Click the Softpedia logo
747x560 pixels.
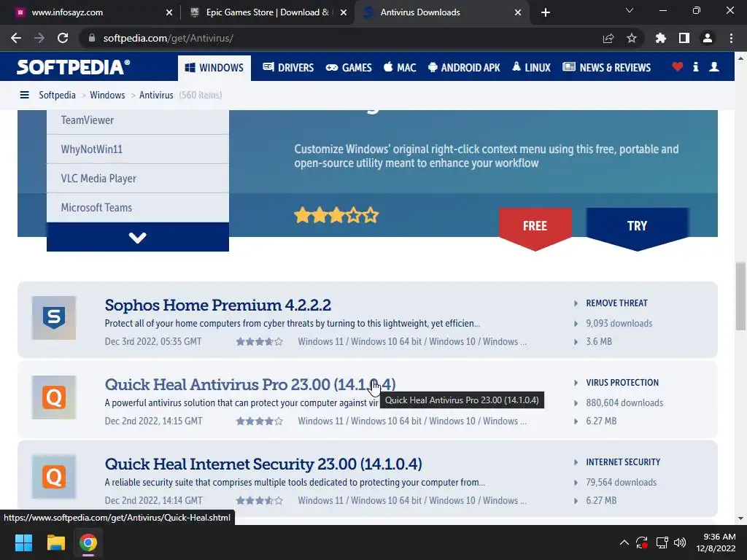point(74,66)
